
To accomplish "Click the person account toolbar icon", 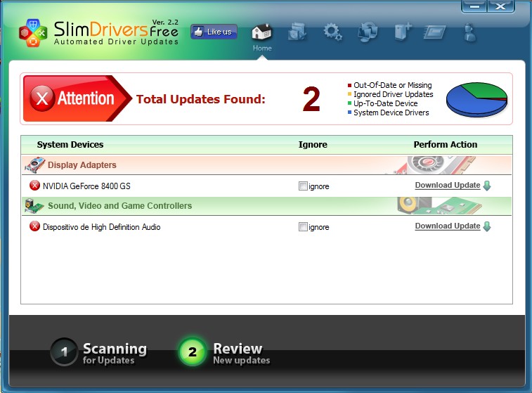I will pos(470,32).
